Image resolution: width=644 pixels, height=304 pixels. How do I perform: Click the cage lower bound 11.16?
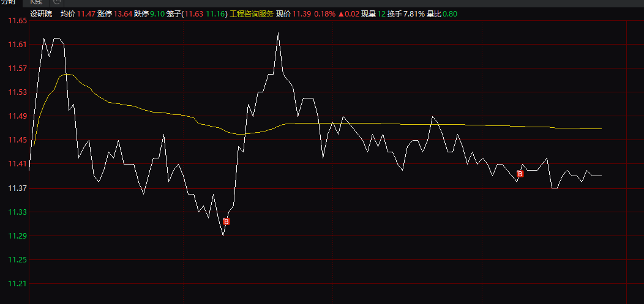(x=215, y=14)
